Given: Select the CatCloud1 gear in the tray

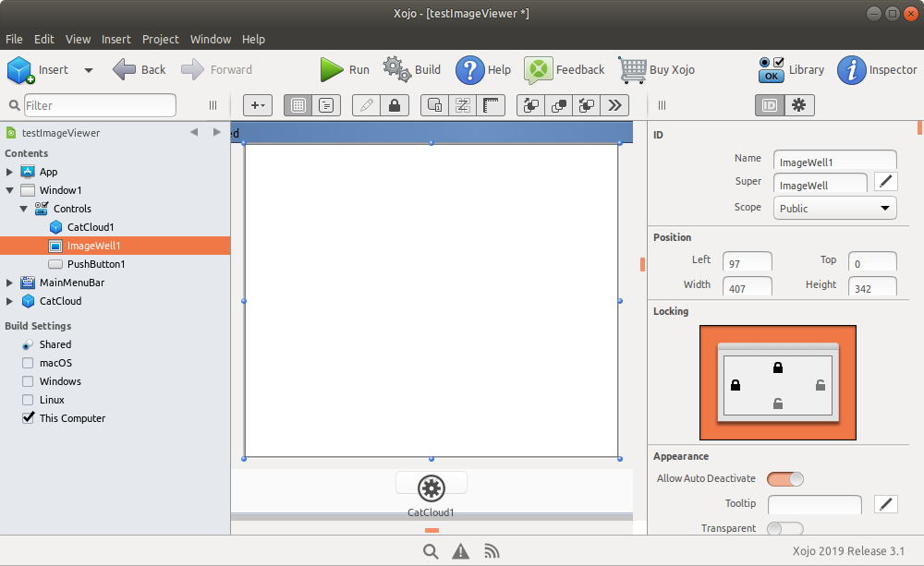Looking at the screenshot, I should (432, 488).
